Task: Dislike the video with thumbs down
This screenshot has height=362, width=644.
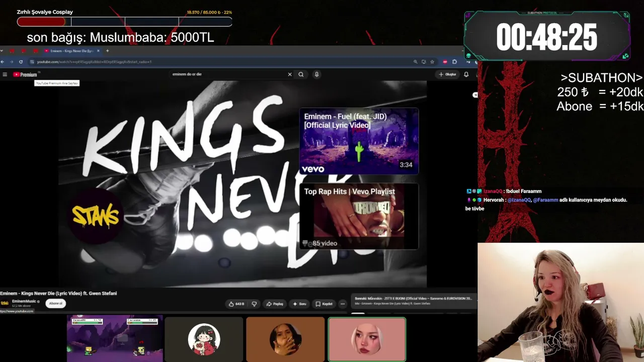Action: (x=254, y=304)
